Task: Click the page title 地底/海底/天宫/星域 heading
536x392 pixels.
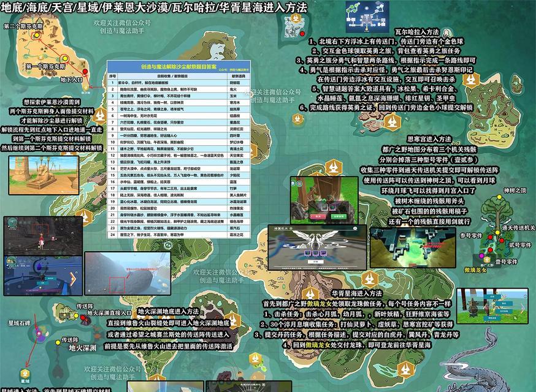Action: pos(154,7)
